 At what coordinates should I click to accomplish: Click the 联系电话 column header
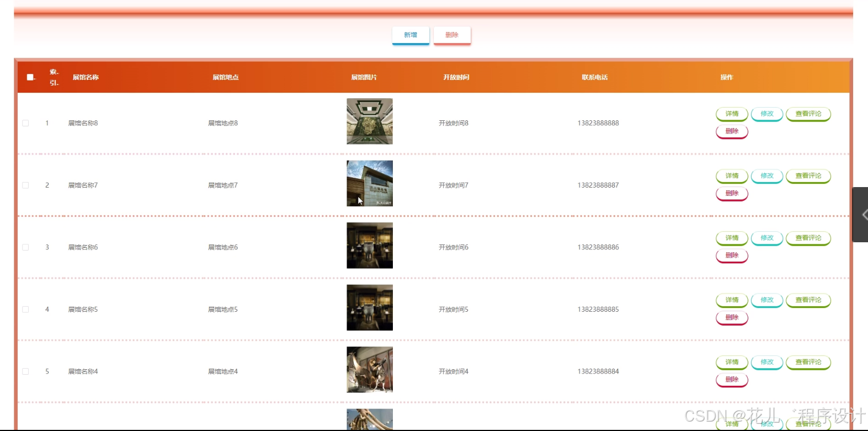[595, 77]
